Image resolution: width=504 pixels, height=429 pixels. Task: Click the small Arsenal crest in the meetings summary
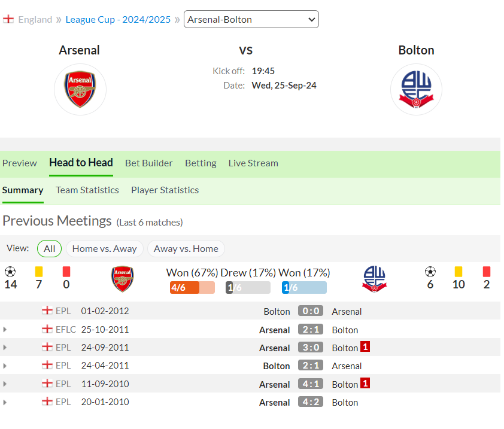pos(123,279)
